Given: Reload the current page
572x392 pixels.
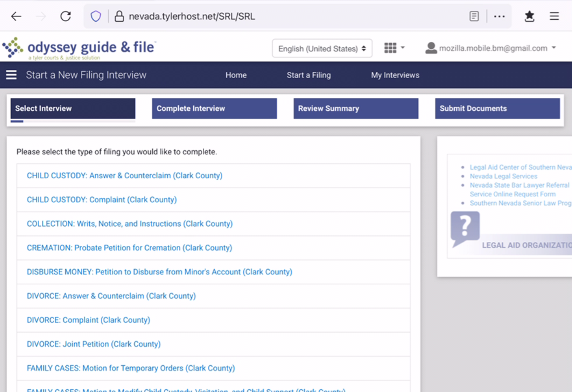Looking at the screenshot, I should [65, 16].
